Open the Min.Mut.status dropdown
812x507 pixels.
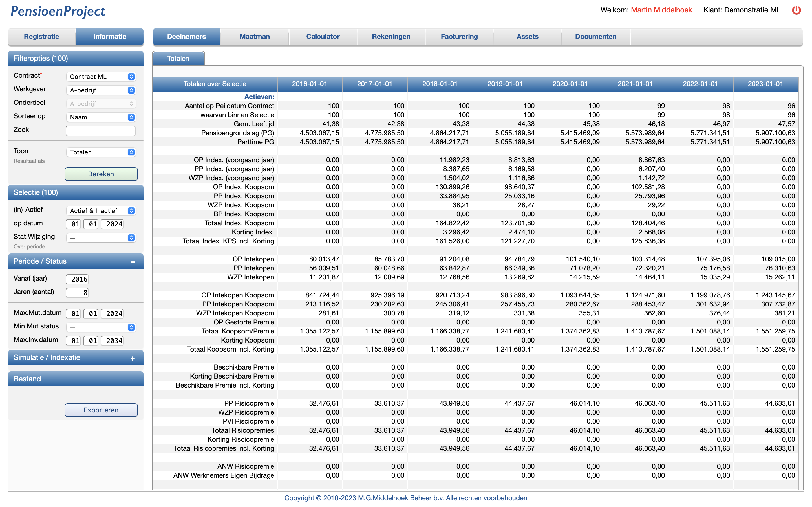pos(101,327)
